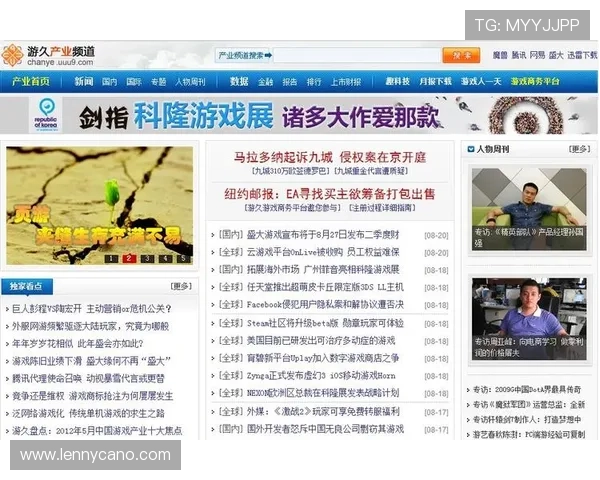Switch slideshow to slide 3
The image size is (600, 480).
147,259
